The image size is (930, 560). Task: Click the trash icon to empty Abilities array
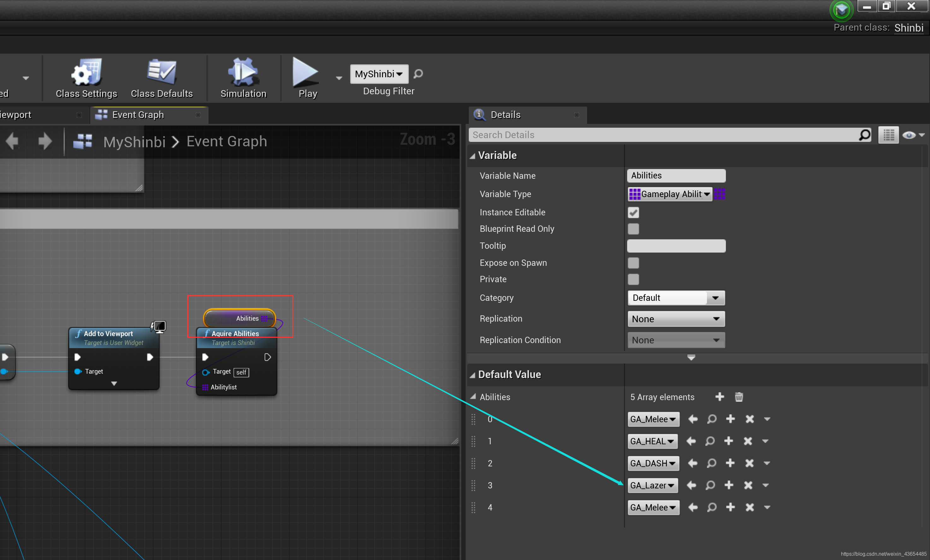tap(739, 397)
